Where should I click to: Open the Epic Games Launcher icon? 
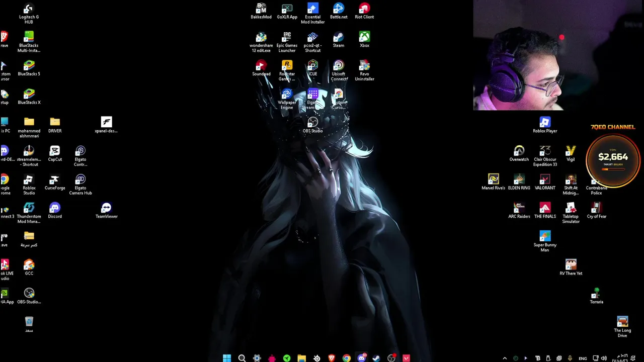pyautogui.click(x=287, y=42)
